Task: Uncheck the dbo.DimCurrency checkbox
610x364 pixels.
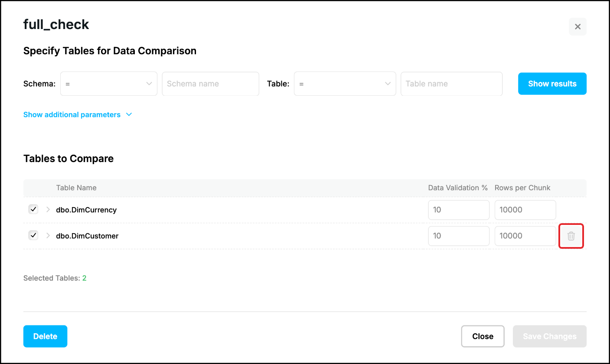Action: pos(33,209)
